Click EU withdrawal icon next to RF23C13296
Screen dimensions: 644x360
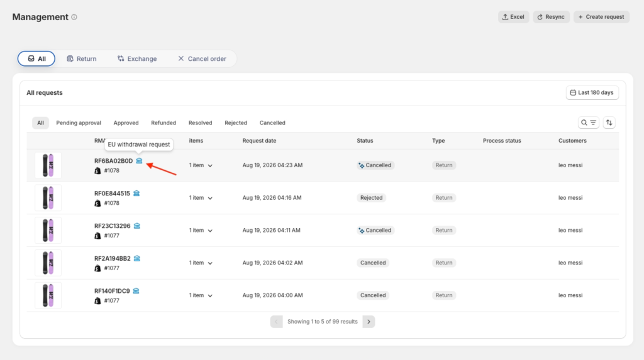(x=136, y=226)
